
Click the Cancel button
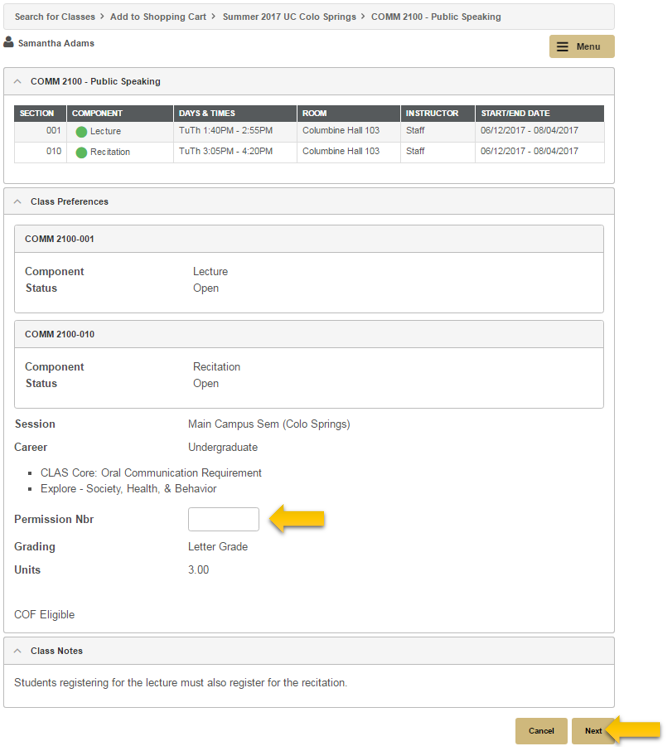pos(541,731)
